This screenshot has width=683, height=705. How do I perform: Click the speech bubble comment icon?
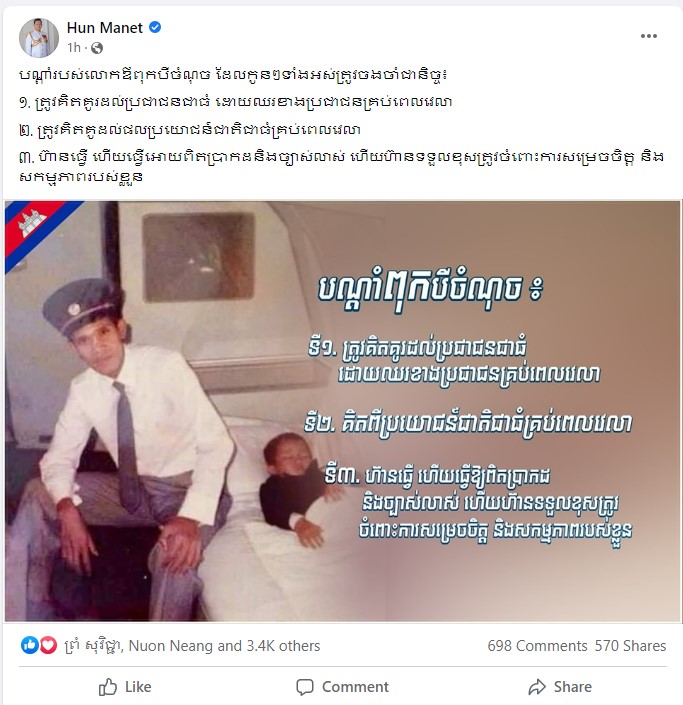click(x=305, y=687)
